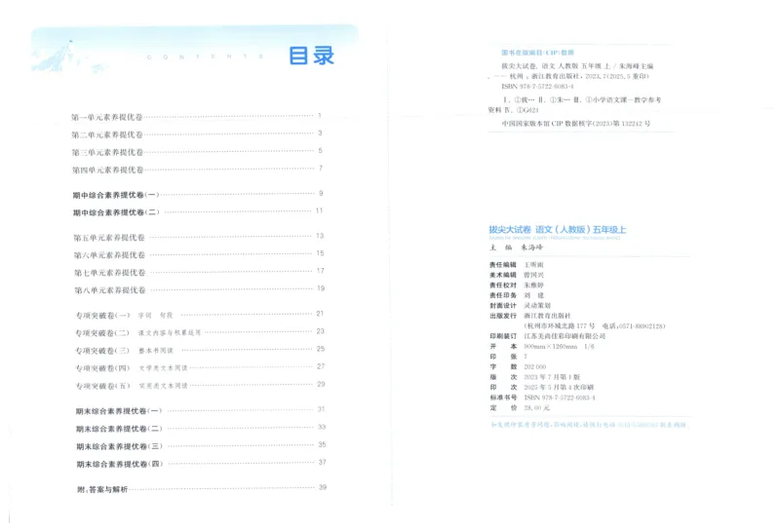Click the '版次' edition row

534,377
